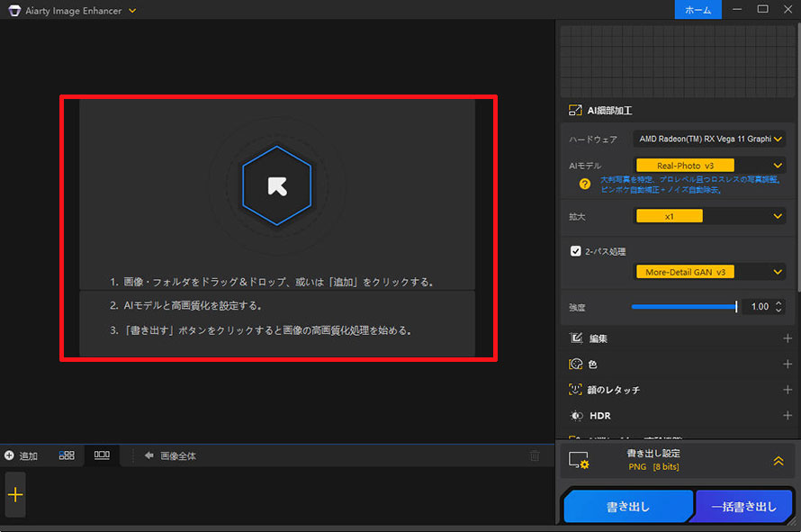The height and width of the screenshot is (532, 801).
Task: Open the More-Detail GAN v3 dropdown
Action: pyautogui.click(x=709, y=272)
